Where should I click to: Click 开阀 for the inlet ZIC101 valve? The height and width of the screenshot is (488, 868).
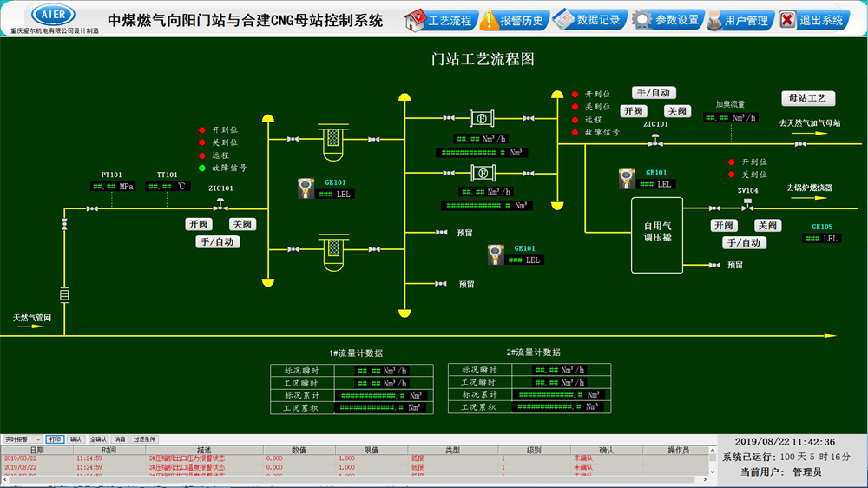click(x=198, y=224)
